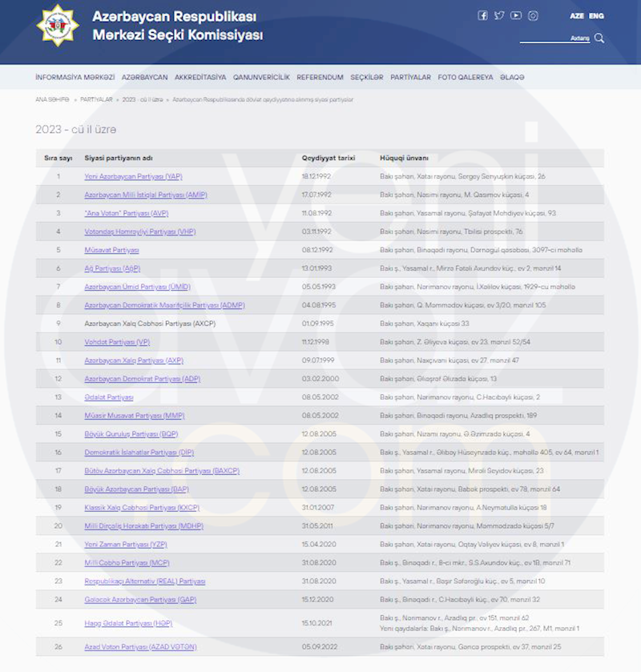The height and width of the screenshot is (672, 641).
Task: Open the FOTO QALEREYA menu item
Action: point(466,78)
